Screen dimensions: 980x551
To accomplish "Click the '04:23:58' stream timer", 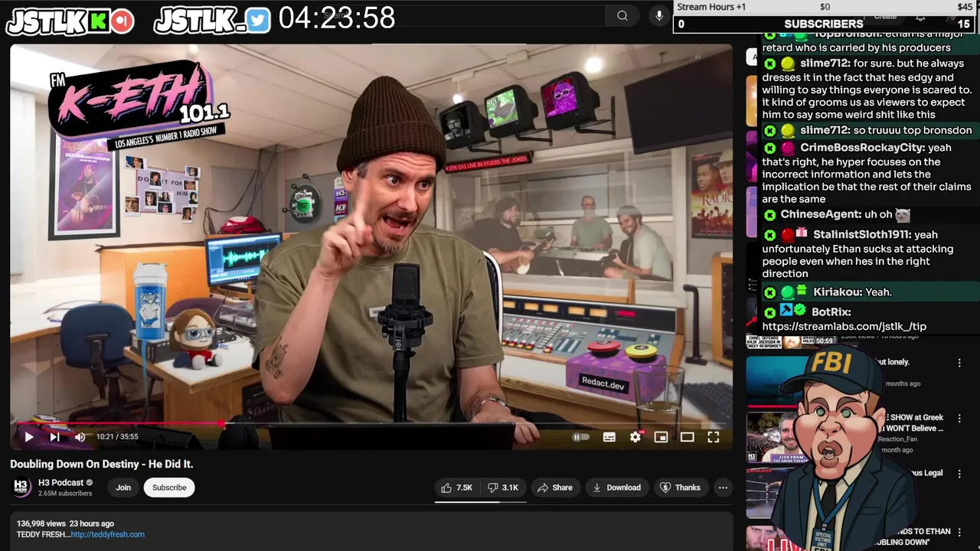I will 337,18.
